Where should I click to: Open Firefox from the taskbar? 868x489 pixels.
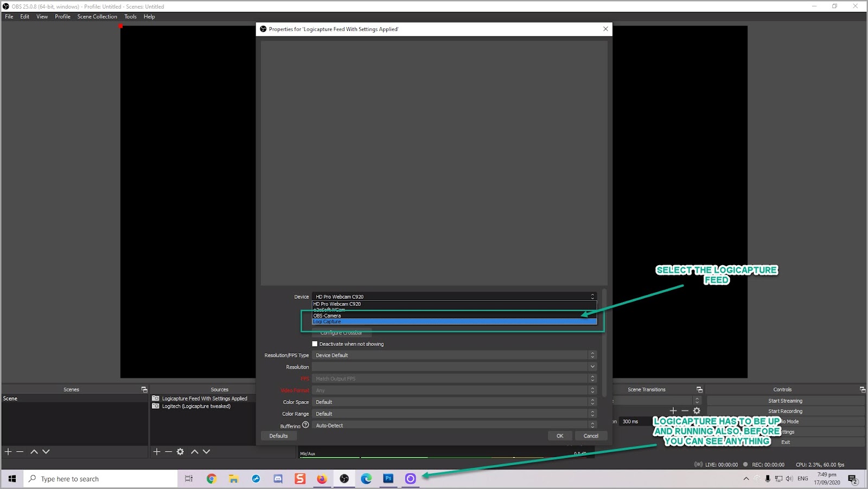click(x=322, y=479)
